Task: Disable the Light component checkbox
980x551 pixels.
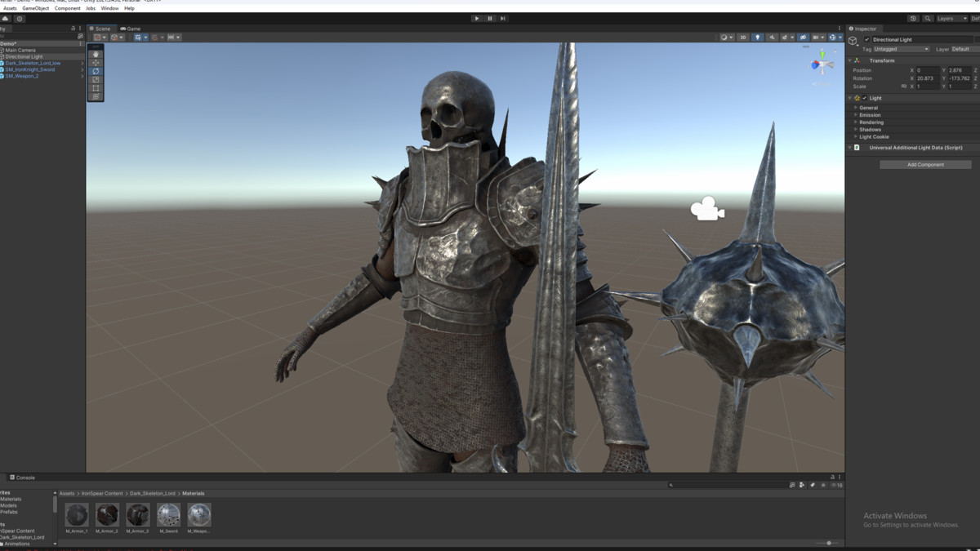Action: [x=865, y=98]
